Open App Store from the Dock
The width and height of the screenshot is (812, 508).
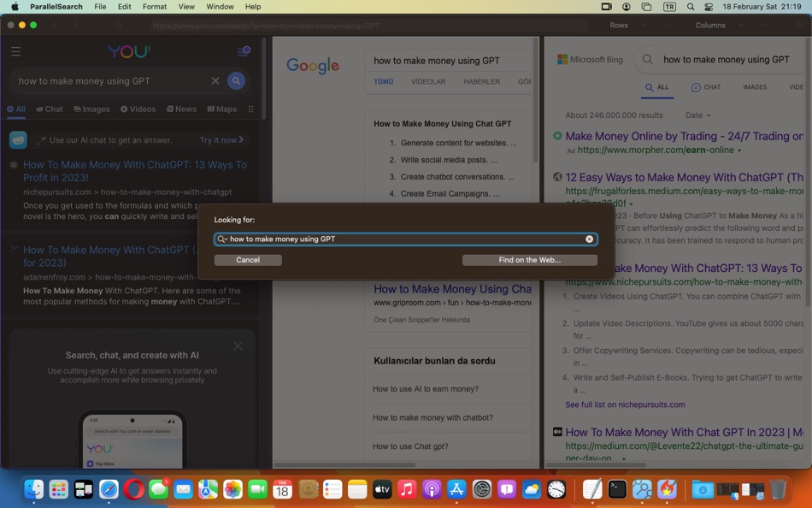tap(456, 489)
